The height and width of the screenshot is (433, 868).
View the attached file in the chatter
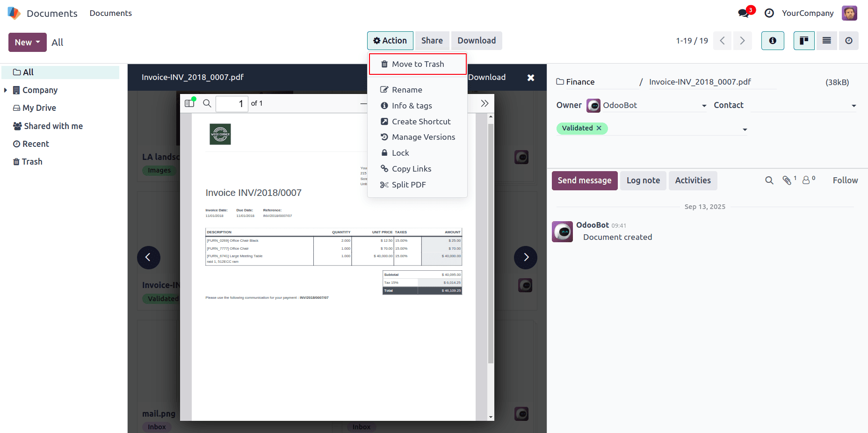point(788,180)
